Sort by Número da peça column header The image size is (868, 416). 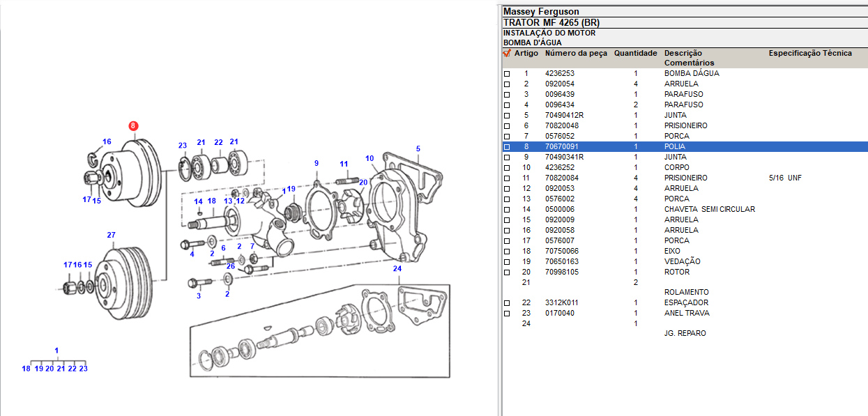(576, 53)
